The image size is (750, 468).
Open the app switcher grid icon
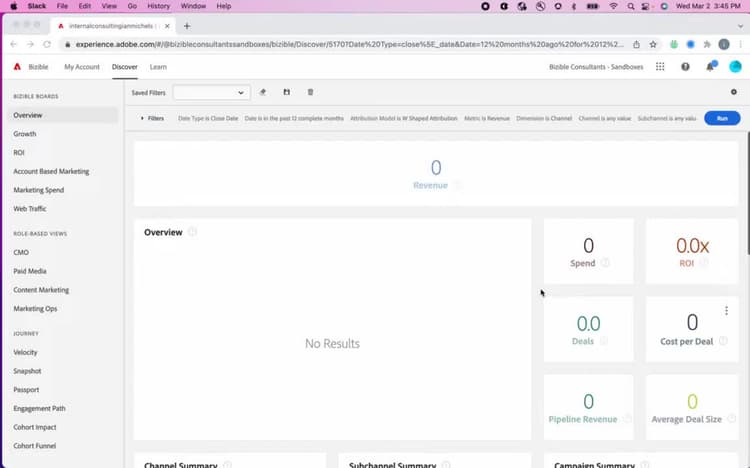(x=660, y=67)
